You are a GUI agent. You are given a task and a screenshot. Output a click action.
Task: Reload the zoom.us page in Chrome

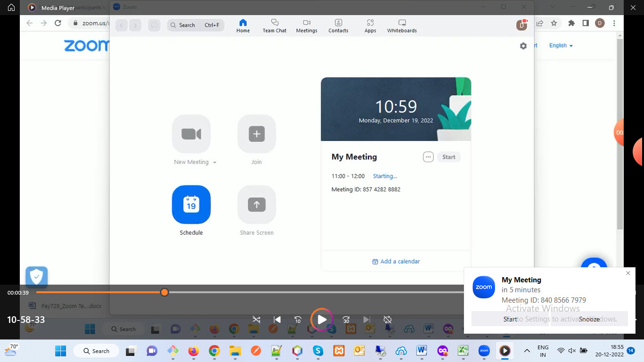[58, 23]
